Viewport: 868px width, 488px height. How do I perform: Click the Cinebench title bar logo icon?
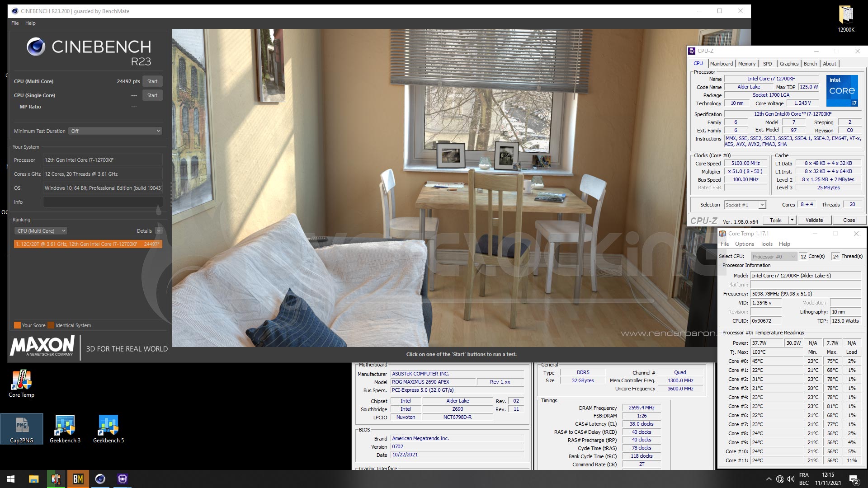click(x=15, y=11)
